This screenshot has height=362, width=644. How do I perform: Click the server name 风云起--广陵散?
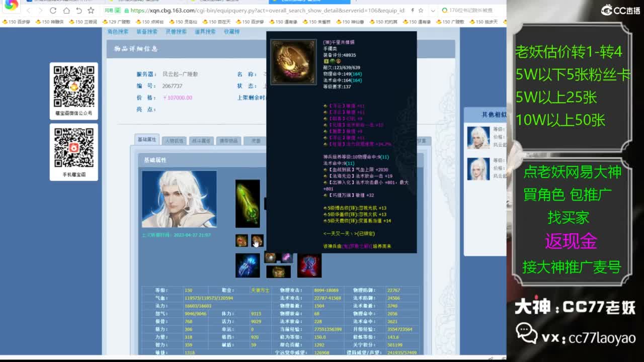[x=180, y=74]
